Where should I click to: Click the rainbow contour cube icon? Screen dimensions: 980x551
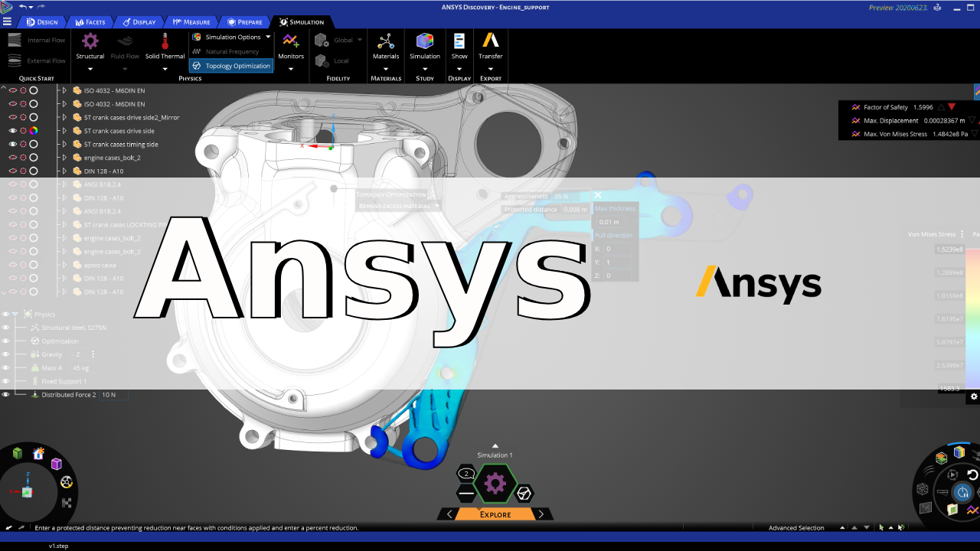tap(959, 452)
